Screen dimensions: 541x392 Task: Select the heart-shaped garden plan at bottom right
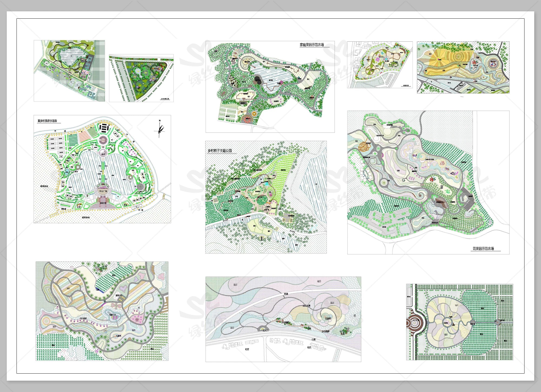click(459, 322)
